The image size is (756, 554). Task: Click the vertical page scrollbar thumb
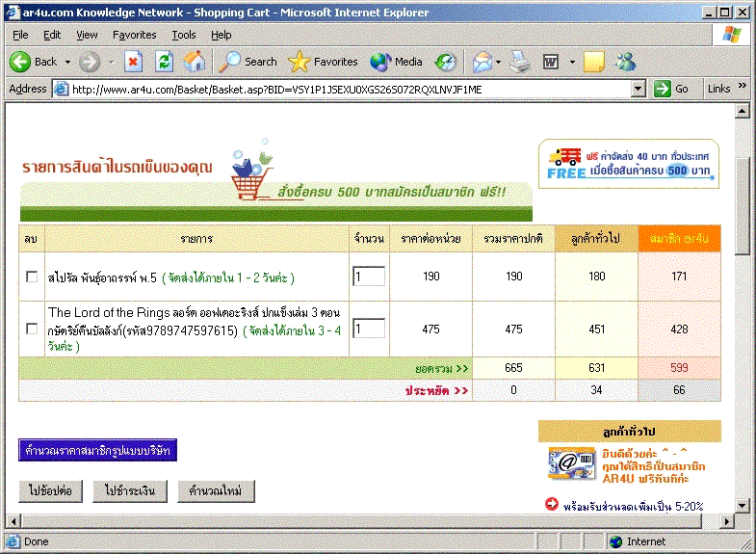742,193
